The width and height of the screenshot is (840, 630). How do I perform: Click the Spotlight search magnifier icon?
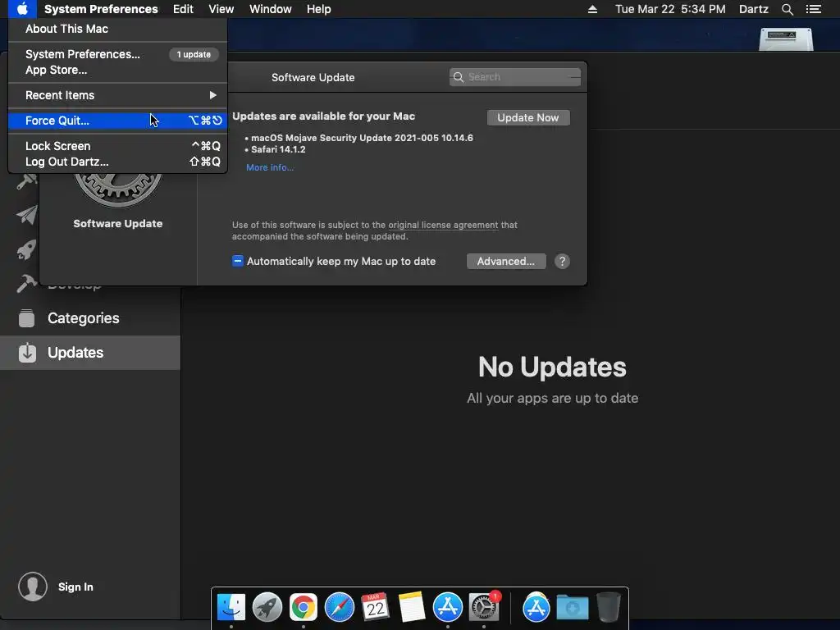(x=787, y=9)
